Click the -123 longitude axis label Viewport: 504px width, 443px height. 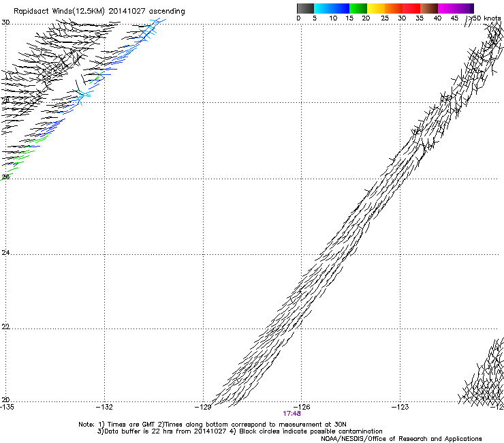click(x=400, y=407)
